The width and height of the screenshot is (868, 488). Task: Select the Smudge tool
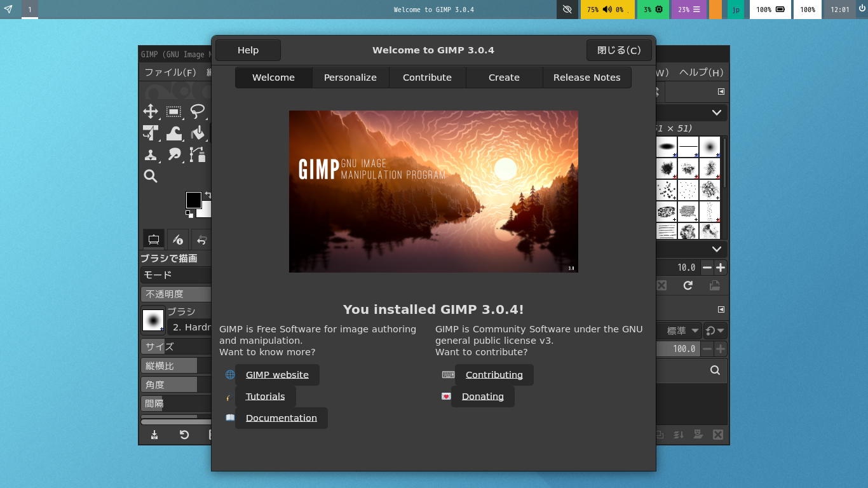pos(173,154)
